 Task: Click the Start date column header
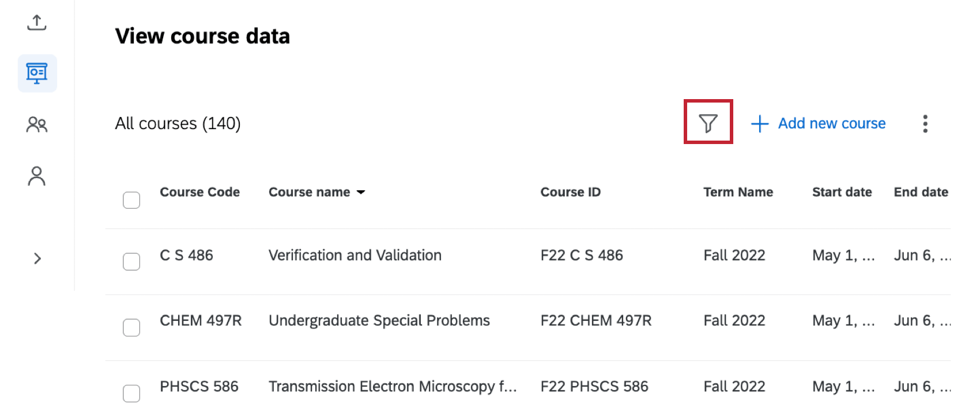842,192
